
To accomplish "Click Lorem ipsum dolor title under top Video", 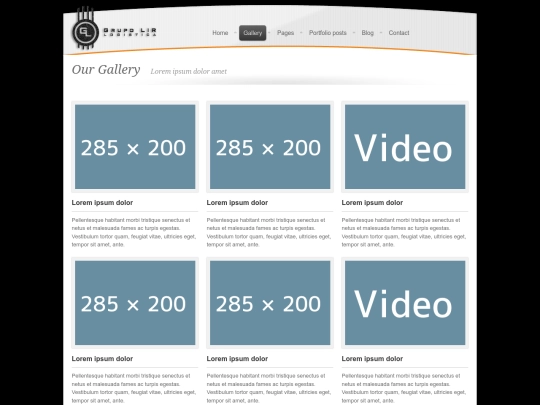I will pyautogui.click(x=372, y=202).
